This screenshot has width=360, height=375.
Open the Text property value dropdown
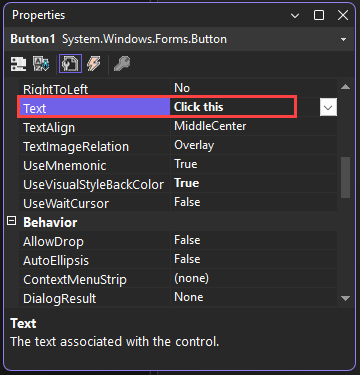[328, 107]
